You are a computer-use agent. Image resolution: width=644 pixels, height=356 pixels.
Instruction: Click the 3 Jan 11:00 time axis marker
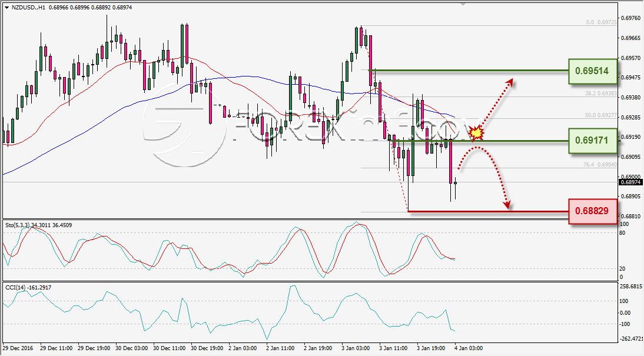[393, 348]
